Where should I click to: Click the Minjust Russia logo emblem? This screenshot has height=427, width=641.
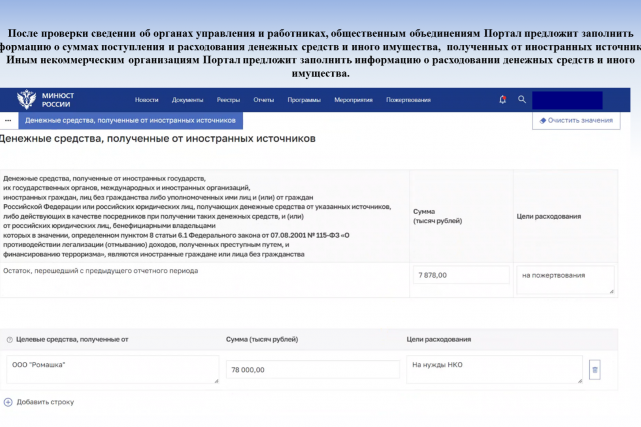[27, 99]
